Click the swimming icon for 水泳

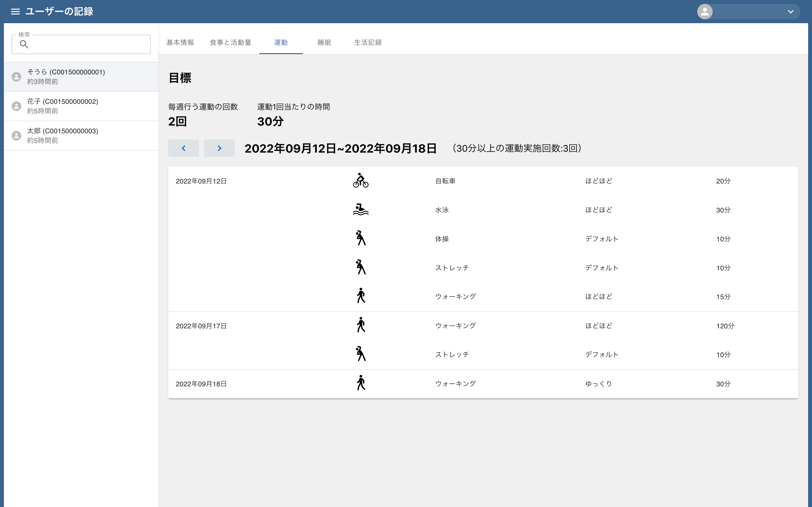[x=361, y=210]
